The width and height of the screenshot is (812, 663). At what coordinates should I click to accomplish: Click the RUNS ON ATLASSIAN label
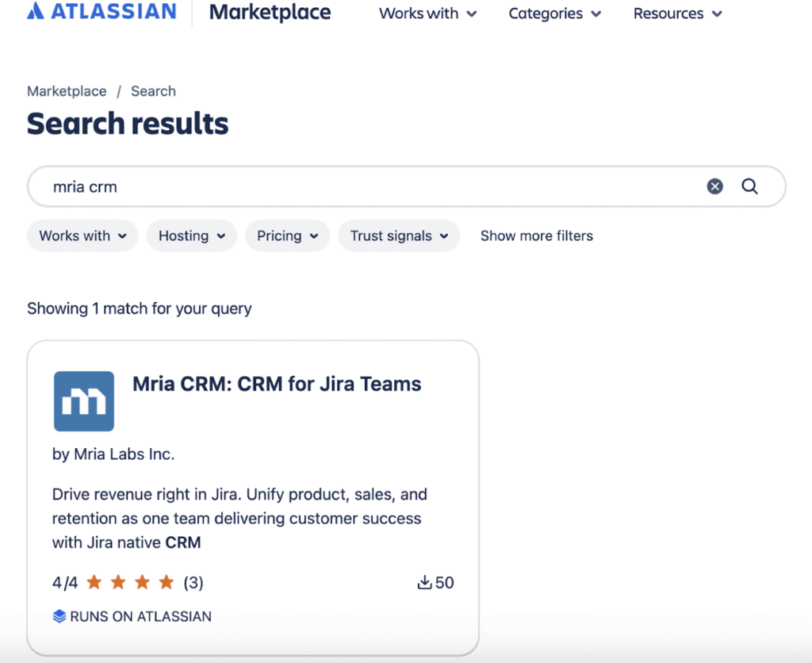point(141,616)
